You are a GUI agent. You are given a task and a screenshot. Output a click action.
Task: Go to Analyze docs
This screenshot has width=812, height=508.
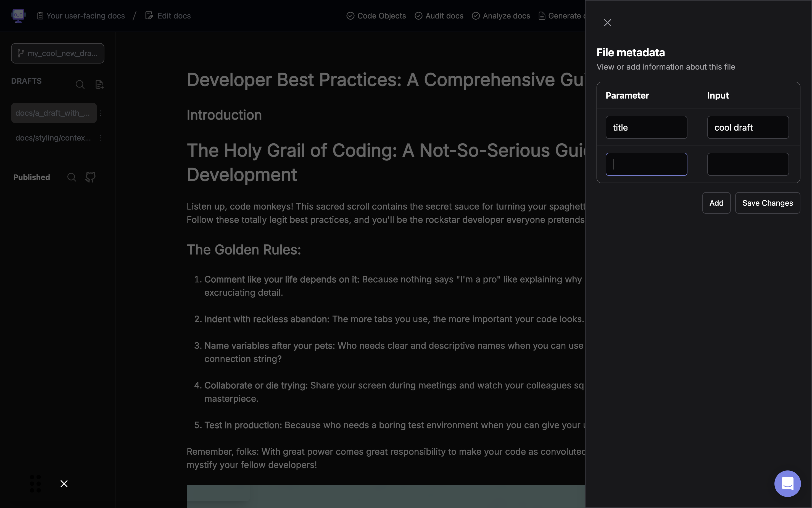[501, 16]
